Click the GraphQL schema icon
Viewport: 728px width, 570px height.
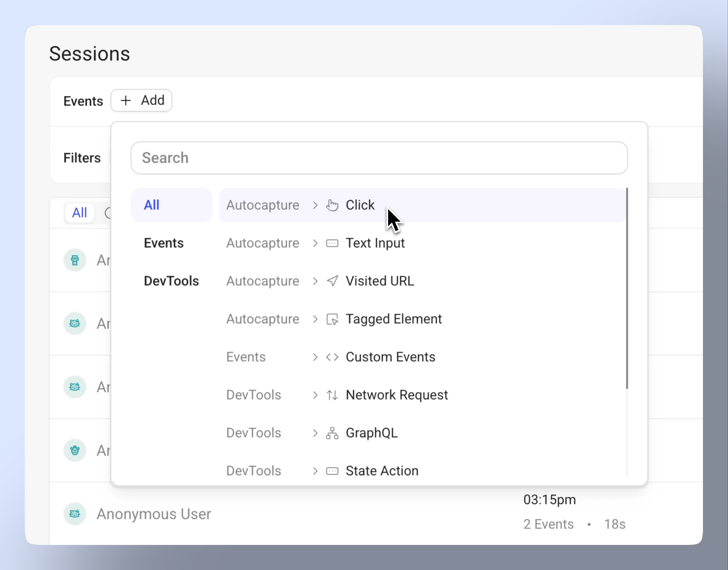[x=333, y=433]
